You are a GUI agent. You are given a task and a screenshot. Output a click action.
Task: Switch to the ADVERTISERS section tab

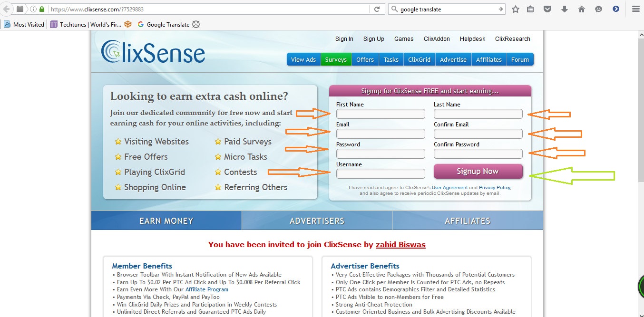pos(317,221)
